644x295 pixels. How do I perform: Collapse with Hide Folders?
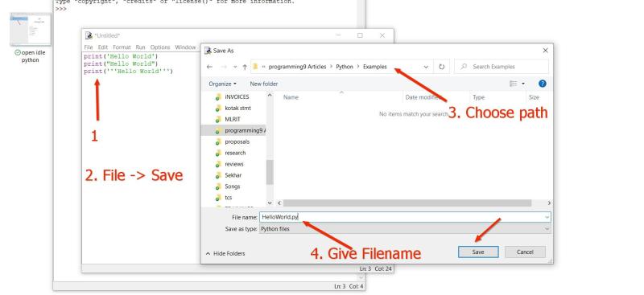point(225,253)
